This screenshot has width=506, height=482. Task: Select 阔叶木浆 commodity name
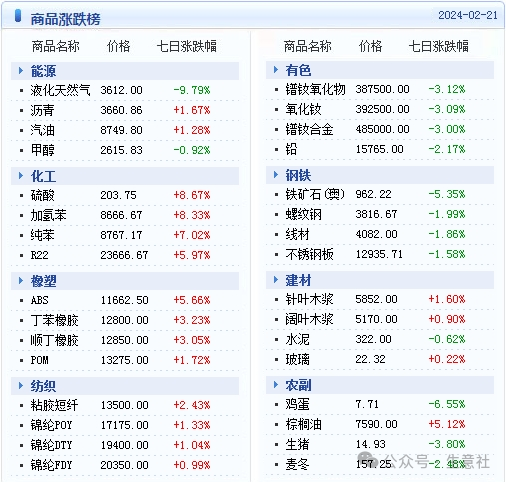(x=309, y=319)
